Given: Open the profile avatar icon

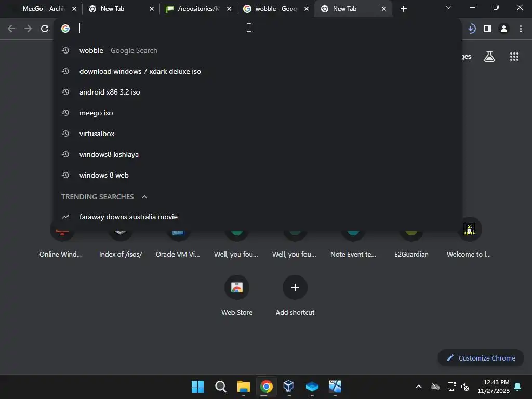Looking at the screenshot, I should pyautogui.click(x=504, y=29).
